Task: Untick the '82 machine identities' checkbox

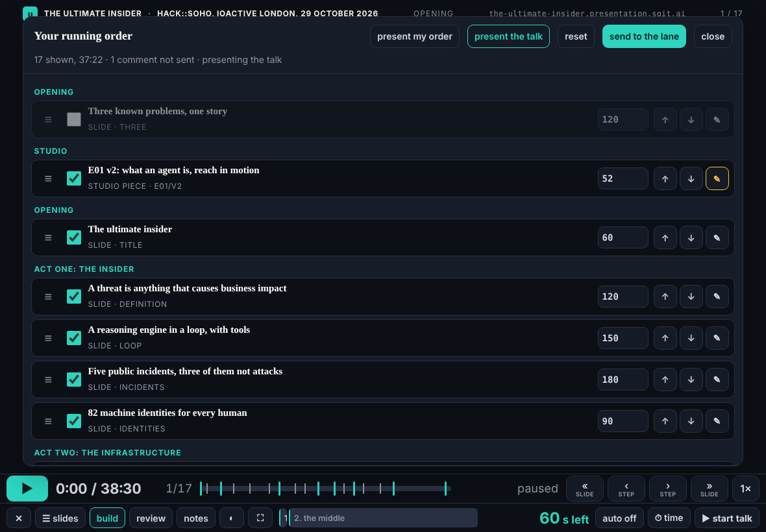Action: click(74, 421)
